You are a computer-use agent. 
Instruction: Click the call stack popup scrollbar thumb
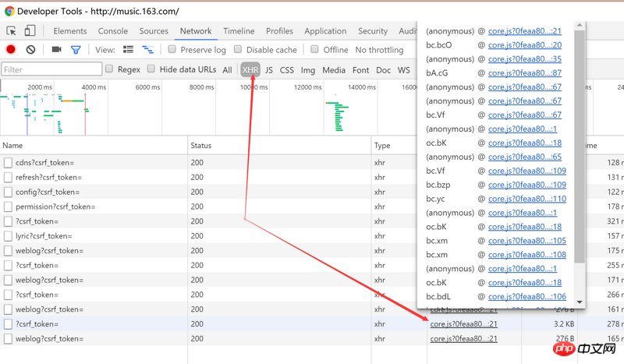point(580,146)
